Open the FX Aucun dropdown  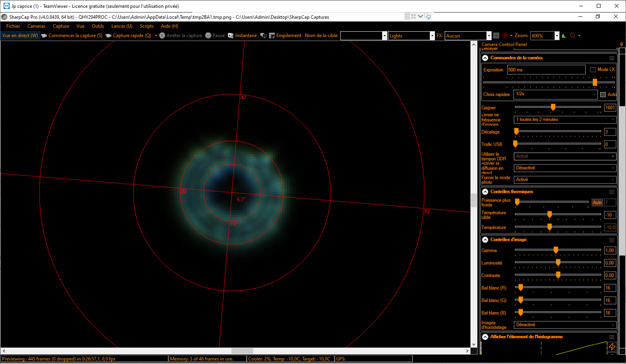488,36
